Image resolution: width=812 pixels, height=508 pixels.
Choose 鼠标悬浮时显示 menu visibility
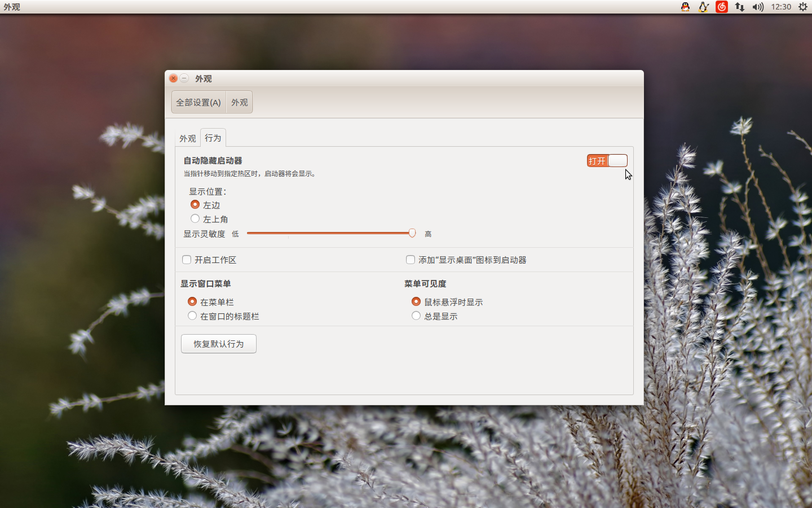tap(416, 301)
